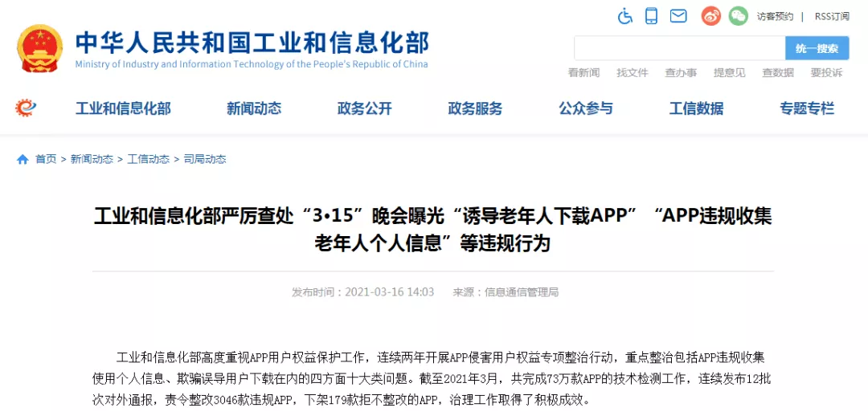Click the article headline text

pyautogui.click(x=433, y=230)
